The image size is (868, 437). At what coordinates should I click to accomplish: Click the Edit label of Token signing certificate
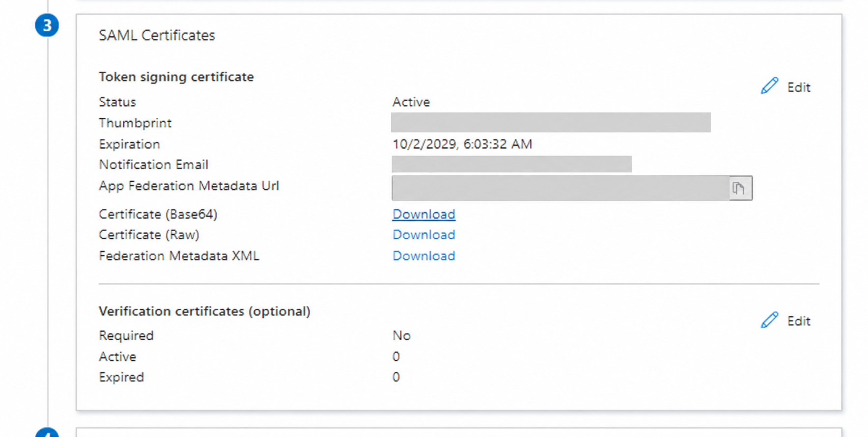[799, 87]
